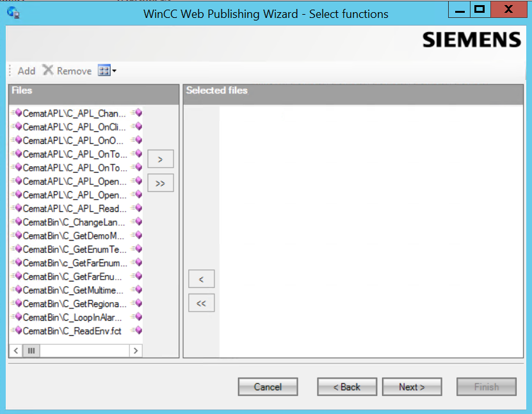Viewport: 532px width, 414px height.
Task: Click the files list scroll-right arrow
Action: [x=136, y=351]
